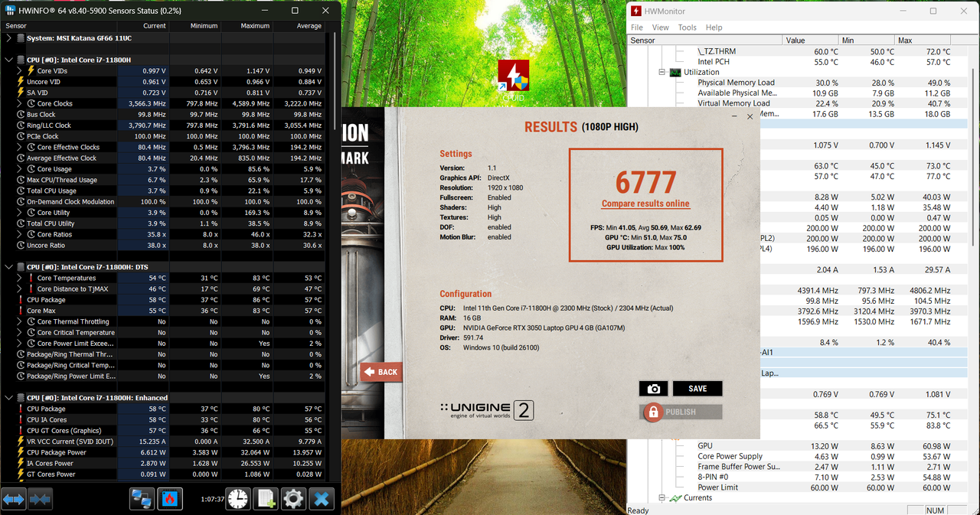Select the VR VCC Current (SVID IOUT) row
The width and height of the screenshot is (980, 515).
coord(164,442)
